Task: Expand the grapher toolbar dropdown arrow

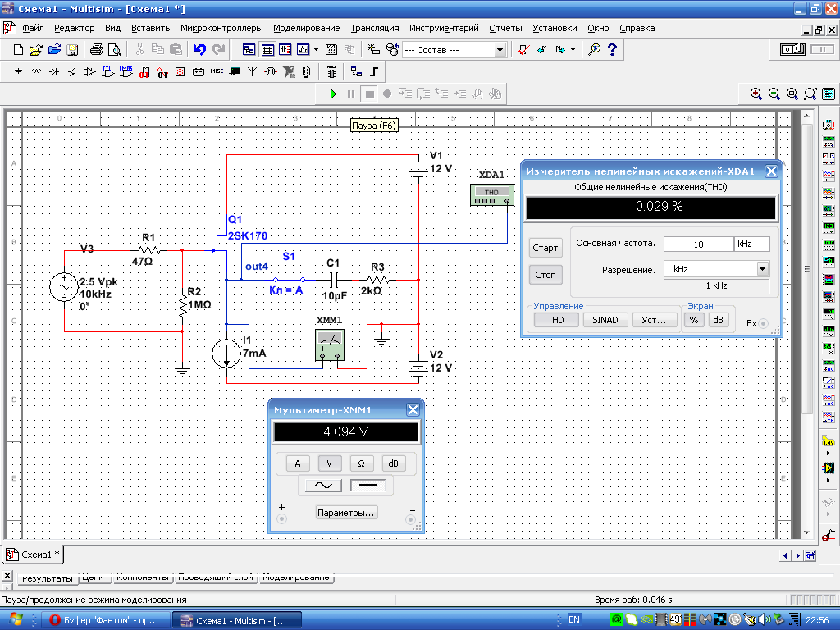Action: 316,50
